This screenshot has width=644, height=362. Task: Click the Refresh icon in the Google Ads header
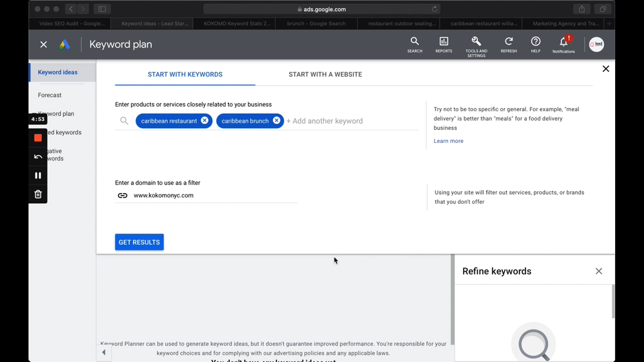(x=508, y=45)
